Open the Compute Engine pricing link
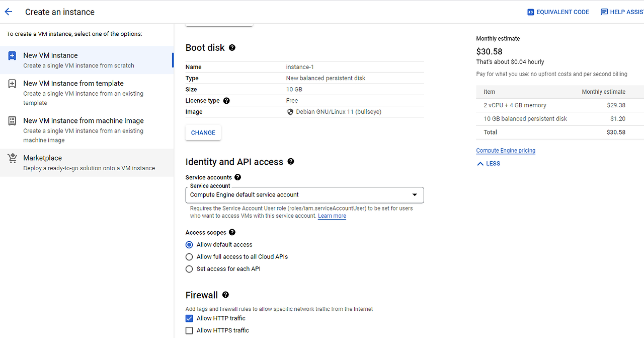Screen dimensions: 644x338 pyautogui.click(x=506, y=151)
